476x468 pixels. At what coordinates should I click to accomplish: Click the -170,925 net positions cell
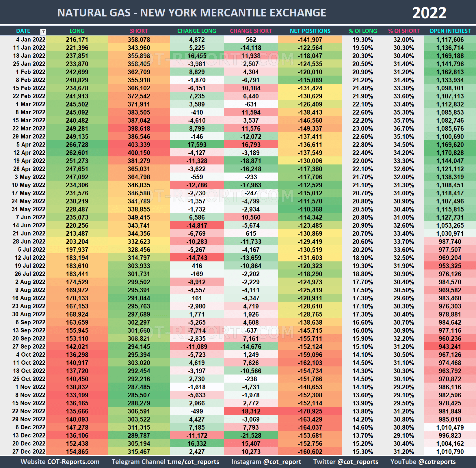(310, 411)
